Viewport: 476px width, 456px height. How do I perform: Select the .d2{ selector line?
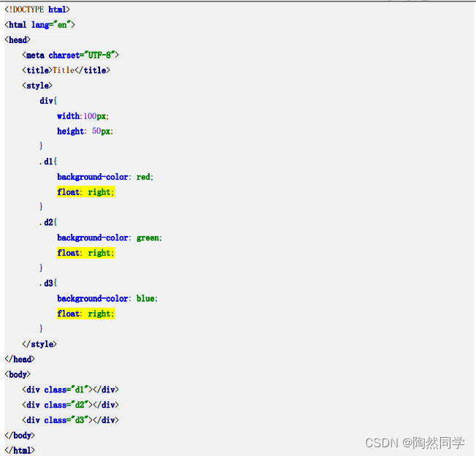click(48, 222)
